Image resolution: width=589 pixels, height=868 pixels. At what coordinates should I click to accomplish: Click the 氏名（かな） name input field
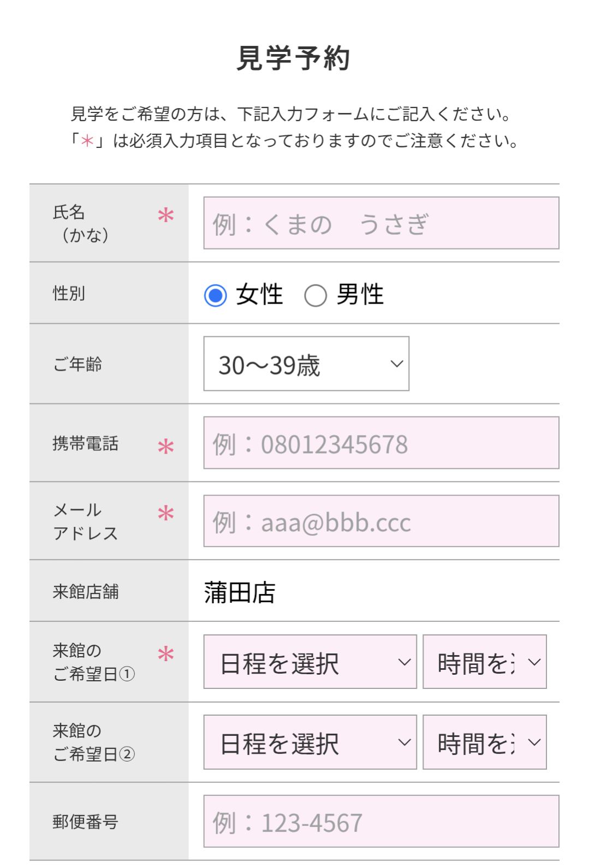pyautogui.click(x=381, y=223)
